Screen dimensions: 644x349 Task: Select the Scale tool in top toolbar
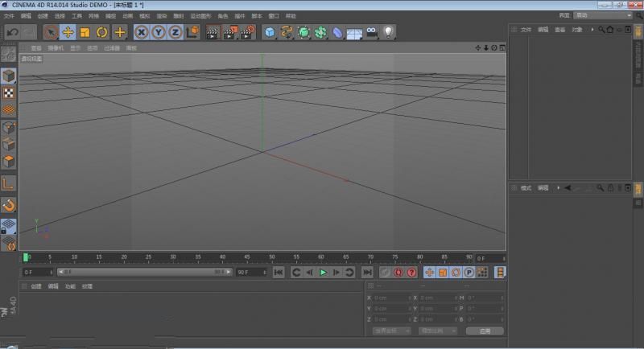85,32
